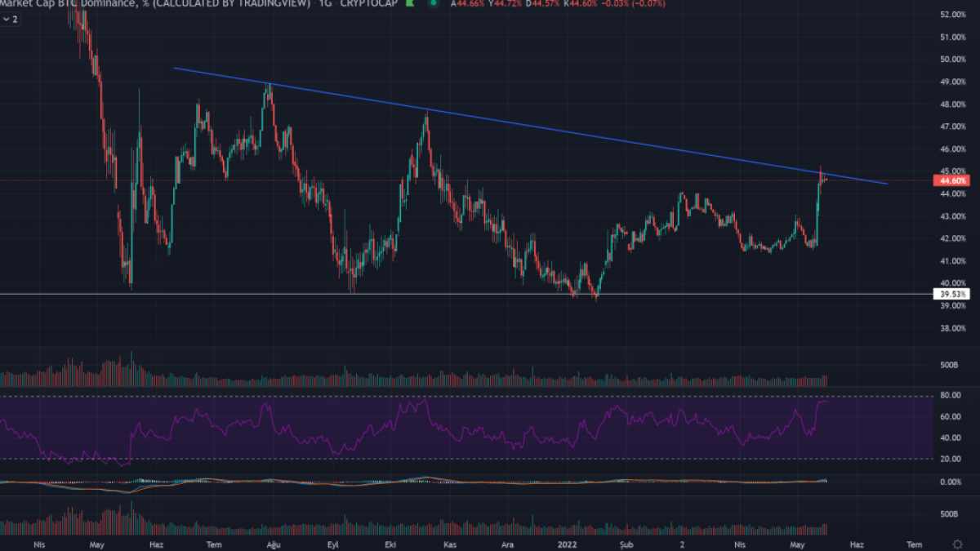The image size is (980, 551).
Task: Click the MACD 0.00% scale label
Action: click(950, 482)
